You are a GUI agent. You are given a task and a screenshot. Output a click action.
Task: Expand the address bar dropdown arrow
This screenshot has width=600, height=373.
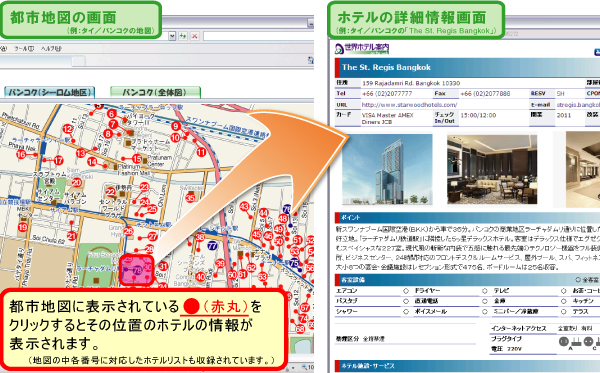click(172, 36)
